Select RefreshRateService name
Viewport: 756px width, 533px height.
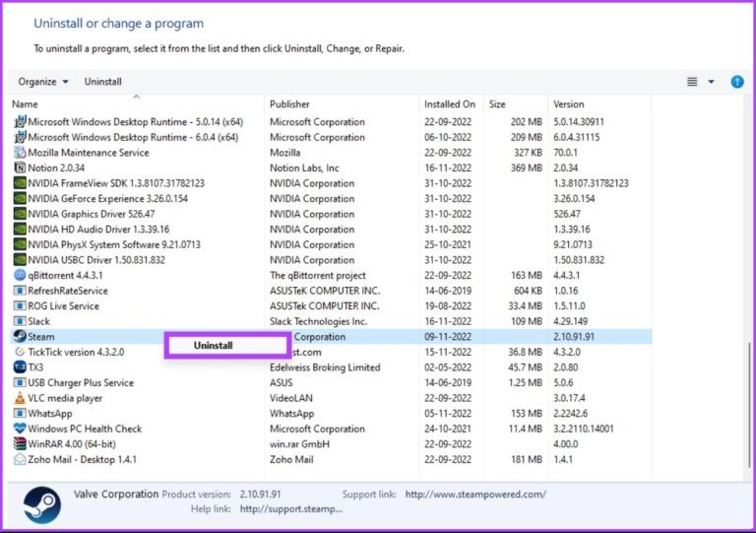coord(68,291)
